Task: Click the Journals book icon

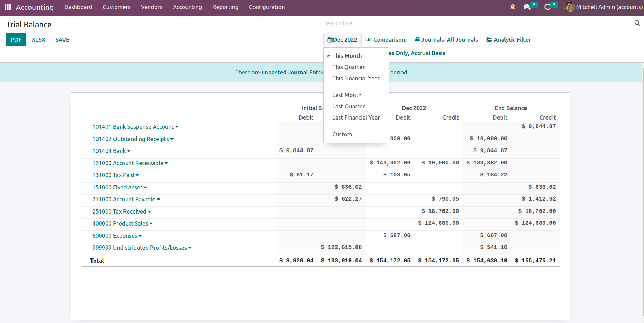Action: (417, 40)
